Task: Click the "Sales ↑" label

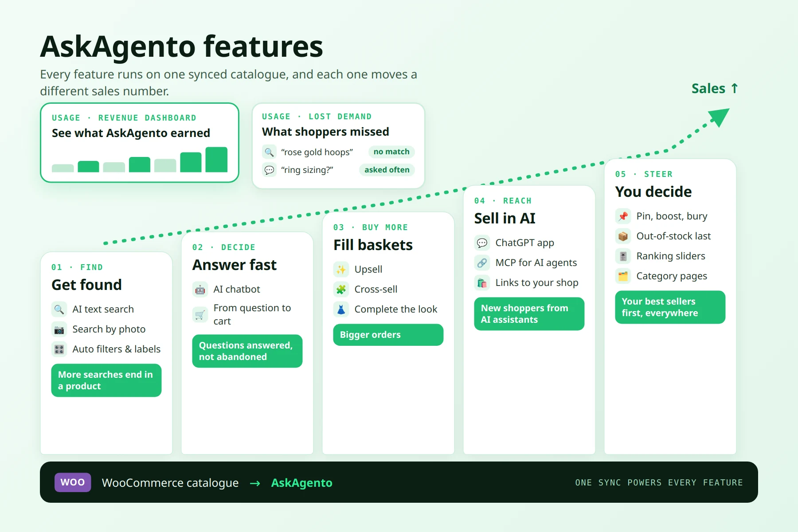Action: coord(715,89)
